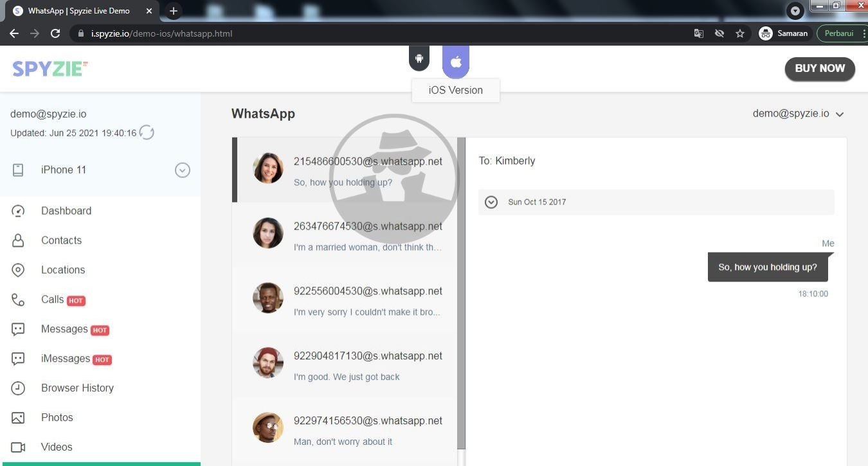Image resolution: width=868 pixels, height=466 pixels.
Task: Open the 922556004530 WhatsApp conversation
Action: [x=345, y=300]
